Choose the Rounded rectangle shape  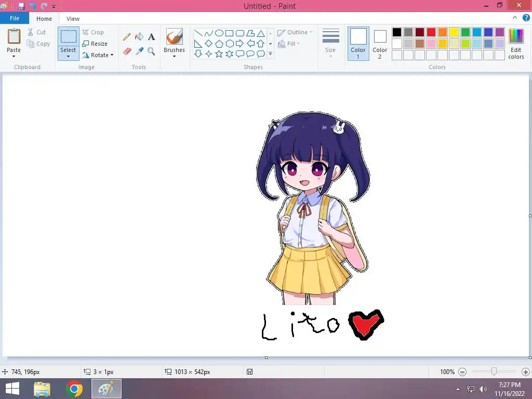click(240, 33)
